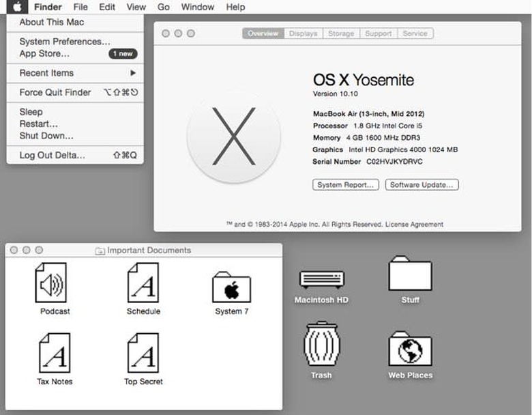Expand the Recent Items submenu arrow
532x415 pixels.
coord(133,72)
